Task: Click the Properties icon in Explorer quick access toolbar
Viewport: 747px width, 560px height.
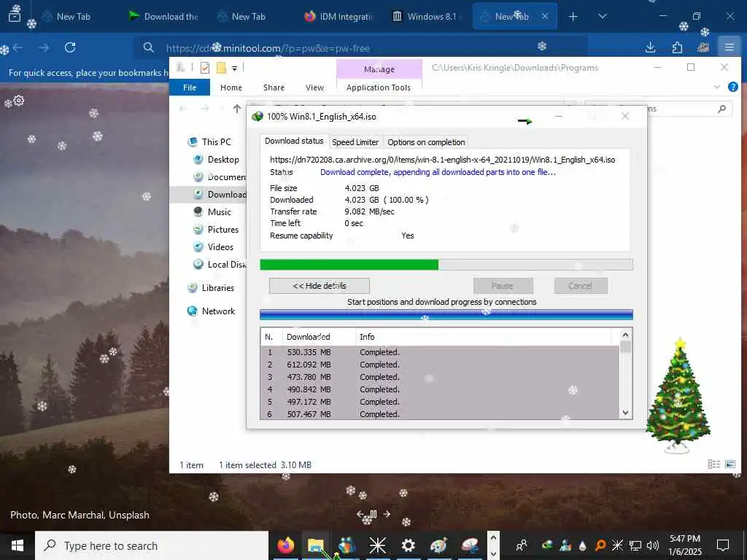Action: pos(205,68)
